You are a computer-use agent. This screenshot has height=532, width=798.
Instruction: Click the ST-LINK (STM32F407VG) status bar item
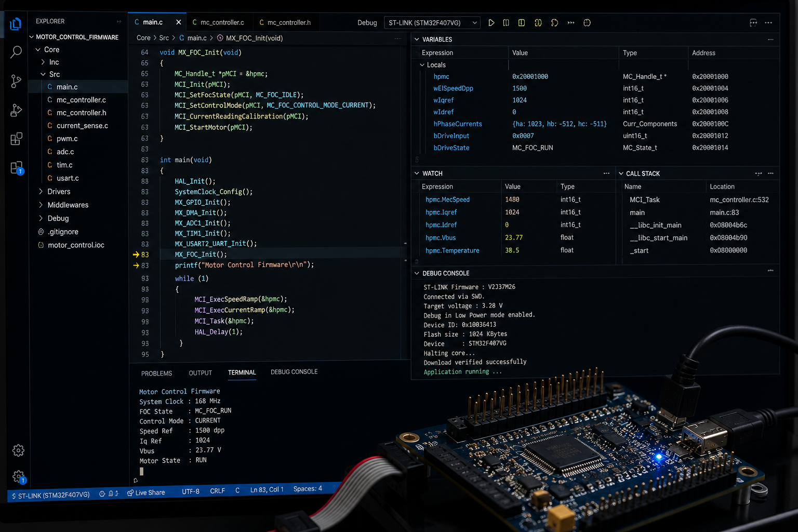[50, 496]
